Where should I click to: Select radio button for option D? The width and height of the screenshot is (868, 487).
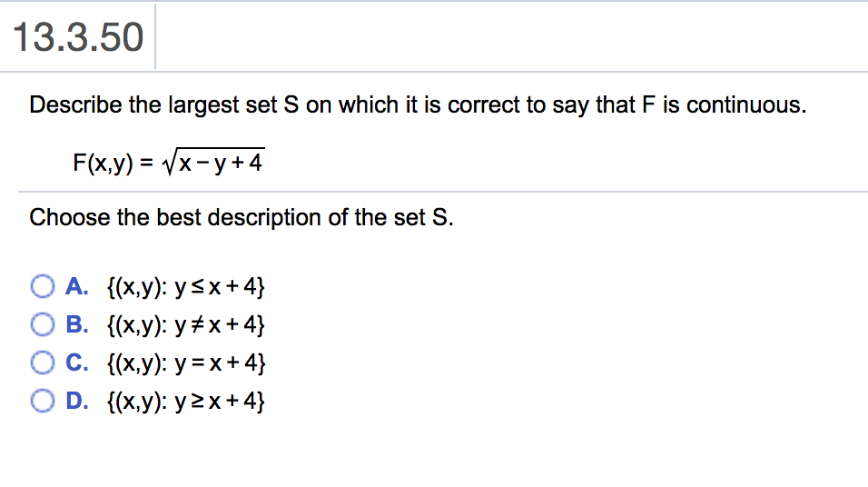click(x=42, y=399)
